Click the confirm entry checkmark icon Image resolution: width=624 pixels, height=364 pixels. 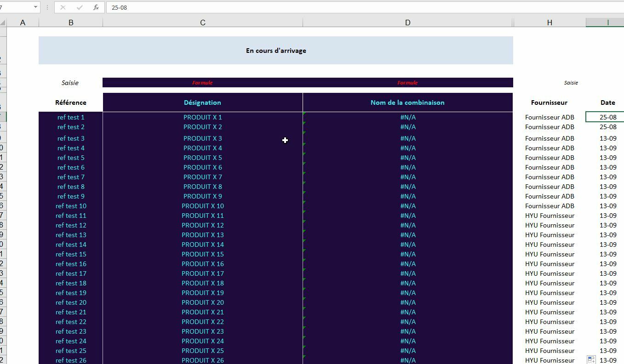pyautogui.click(x=80, y=7)
